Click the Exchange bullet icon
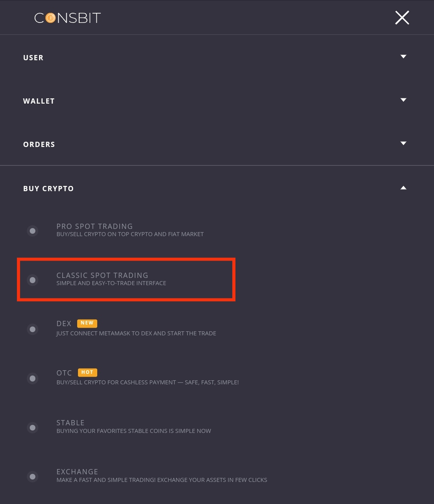 tap(33, 477)
